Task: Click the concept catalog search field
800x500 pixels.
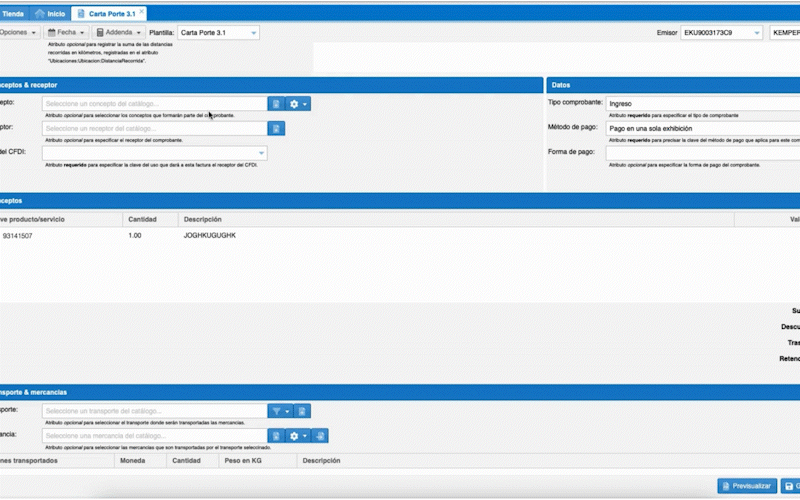Action: click(155, 104)
